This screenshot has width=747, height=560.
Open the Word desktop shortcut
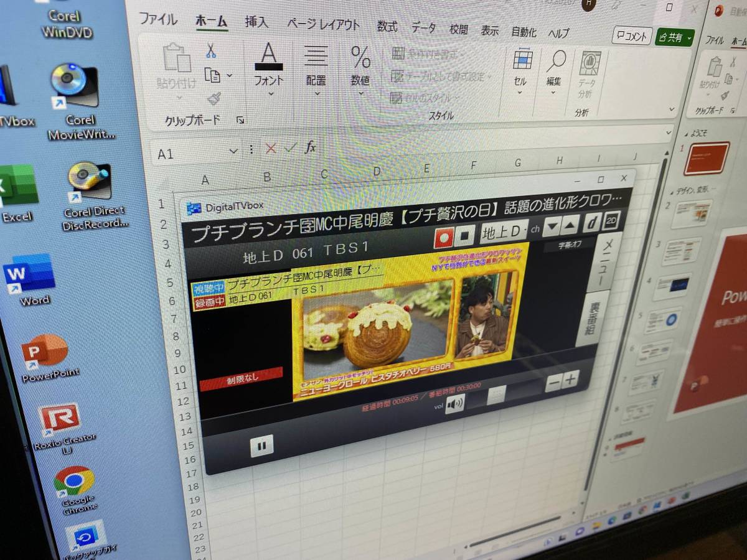[x=30, y=280]
